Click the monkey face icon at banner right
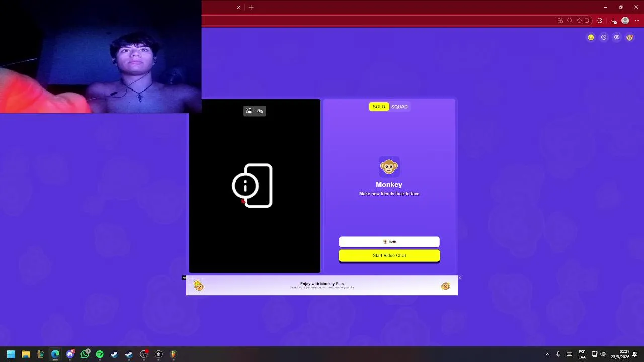 (445, 286)
